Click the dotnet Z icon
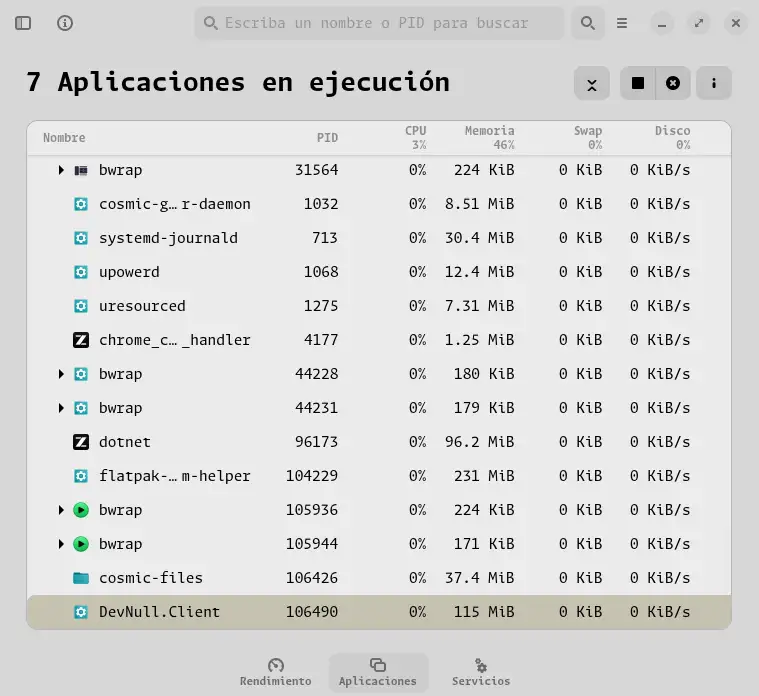Viewport: 759px width, 696px height. tap(81, 442)
